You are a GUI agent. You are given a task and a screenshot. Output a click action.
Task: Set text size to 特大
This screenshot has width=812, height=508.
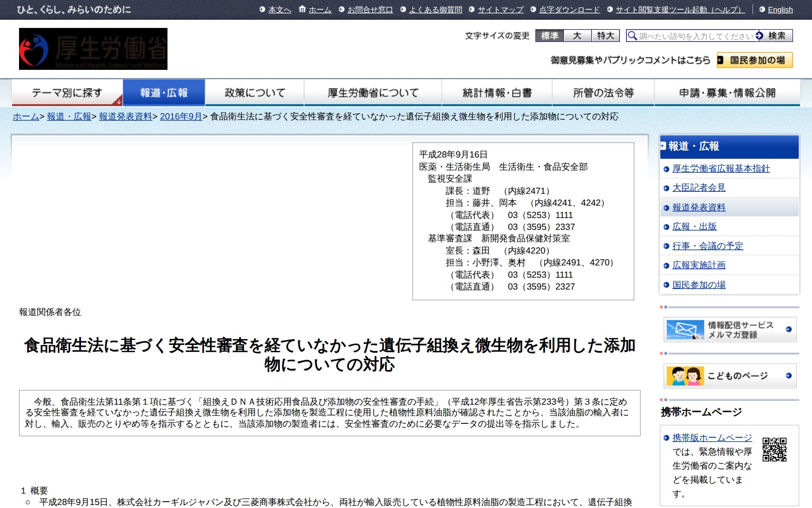coord(605,36)
